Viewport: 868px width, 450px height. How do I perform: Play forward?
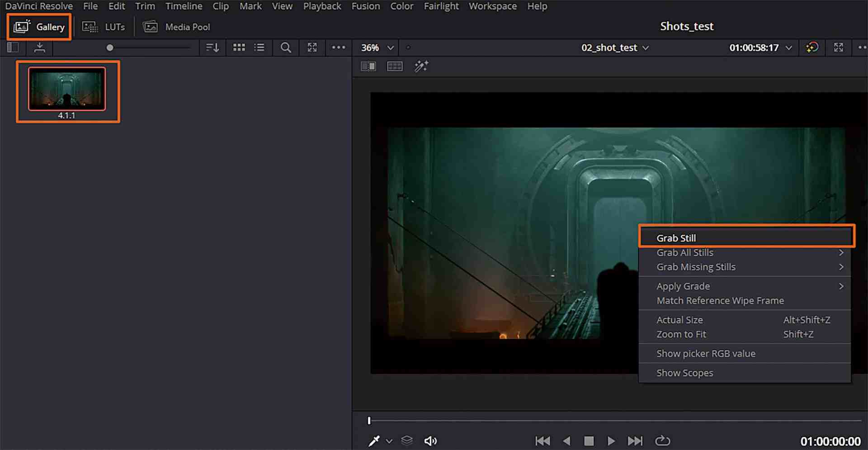point(611,441)
